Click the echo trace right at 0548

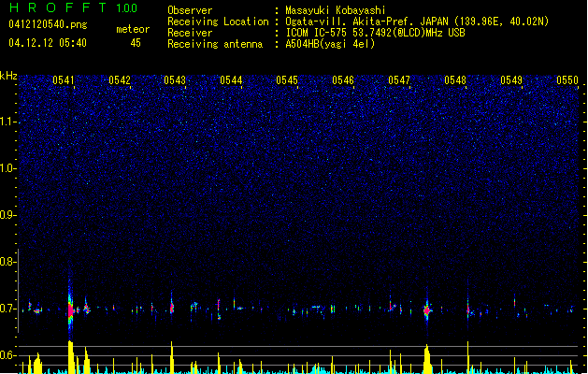pyautogui.click(x=468, y=309)
